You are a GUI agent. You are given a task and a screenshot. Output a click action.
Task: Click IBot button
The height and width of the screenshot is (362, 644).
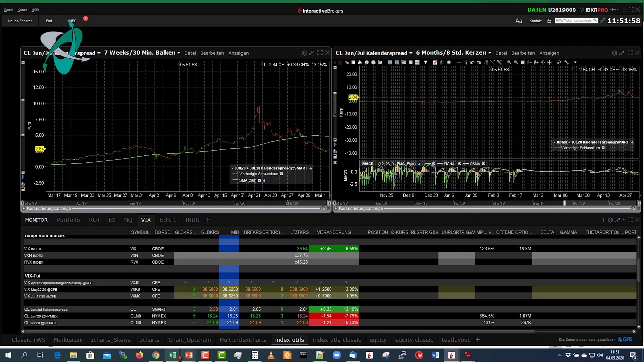click(49, 21)
